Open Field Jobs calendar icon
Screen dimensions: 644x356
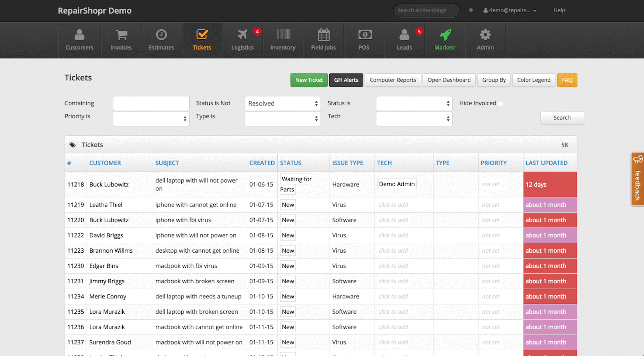(323, 35)
